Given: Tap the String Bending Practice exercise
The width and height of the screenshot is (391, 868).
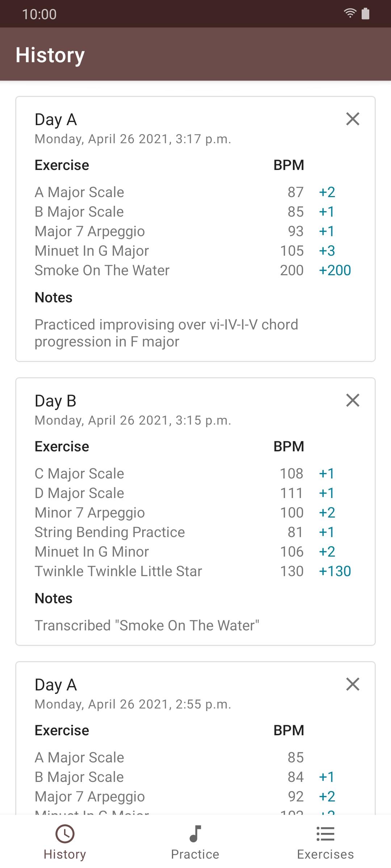Looking at the screenshot, I should pyautogui.click(x=110, y=532).
